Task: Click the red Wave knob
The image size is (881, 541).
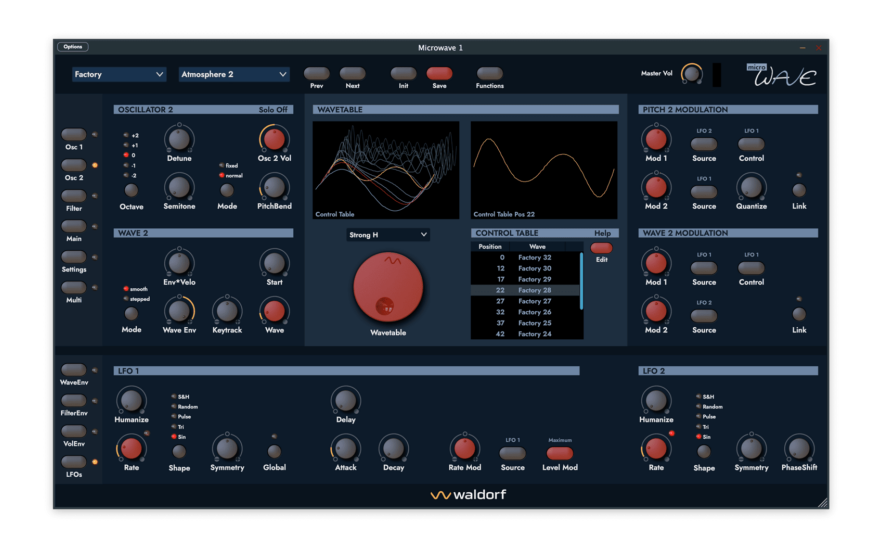Action: click(274, 311)
